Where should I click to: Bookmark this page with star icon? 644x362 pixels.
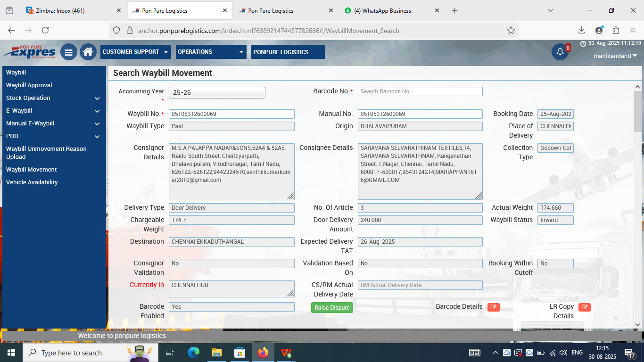click(x=511, y=30)
